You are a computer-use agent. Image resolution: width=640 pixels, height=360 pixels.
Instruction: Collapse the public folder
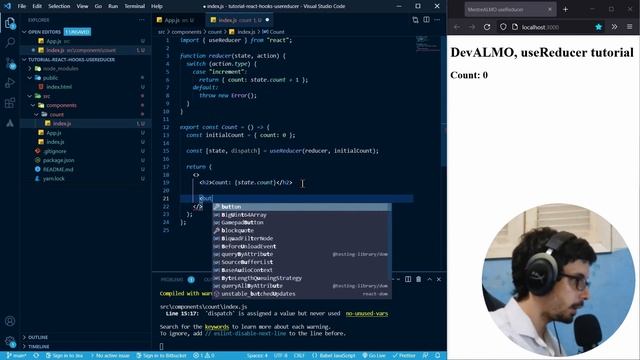point(30,78)
